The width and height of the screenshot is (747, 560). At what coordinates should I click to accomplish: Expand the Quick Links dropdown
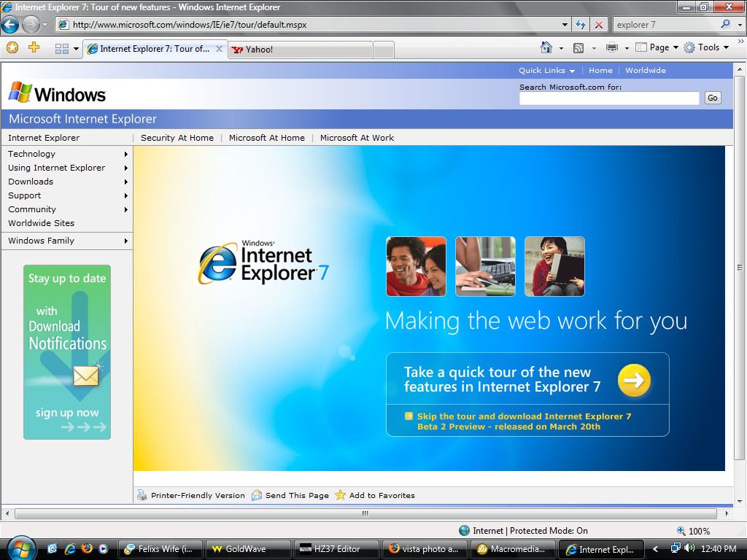point(546,71)
